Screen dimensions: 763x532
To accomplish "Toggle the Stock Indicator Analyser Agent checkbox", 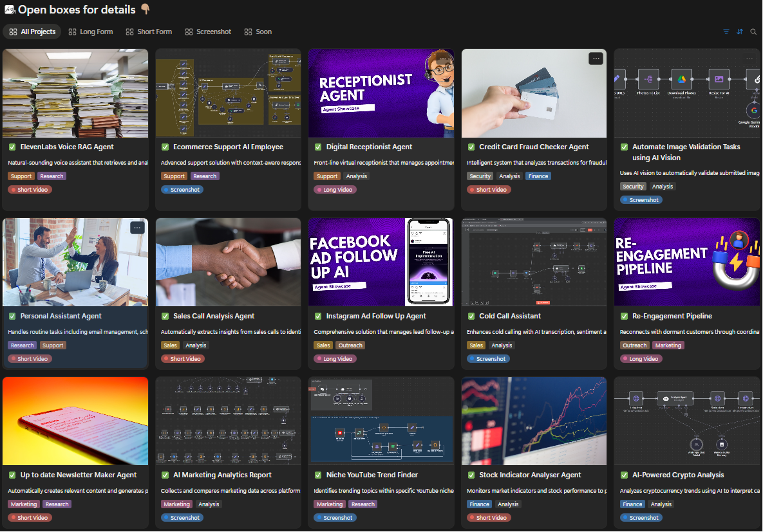I will click(x=471, y=475).
